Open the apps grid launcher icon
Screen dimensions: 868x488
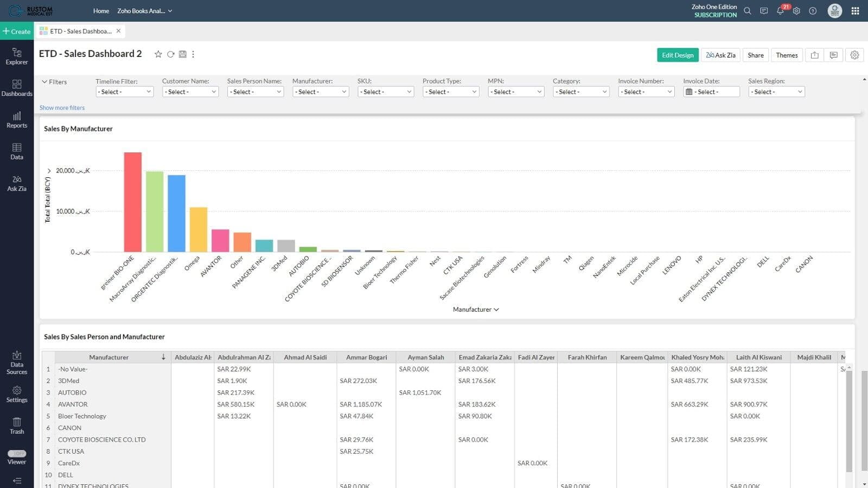click(x=855, y=11)
